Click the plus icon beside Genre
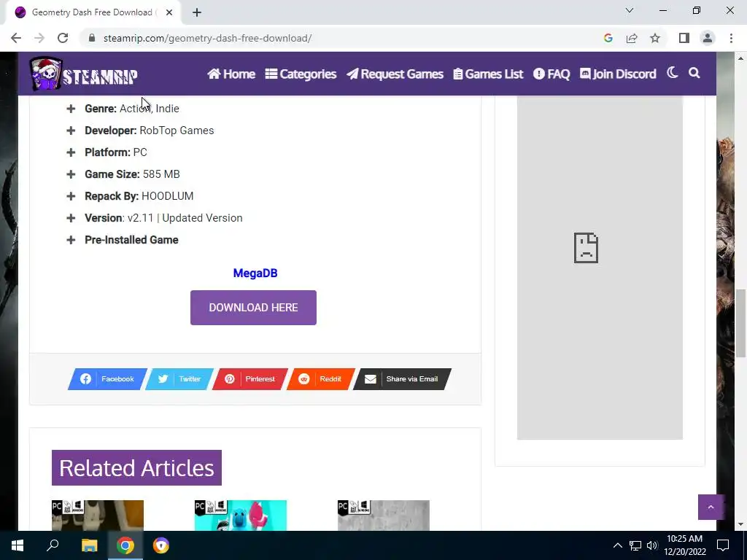Viewport: 747px width, 560px height. click(71, 109)
